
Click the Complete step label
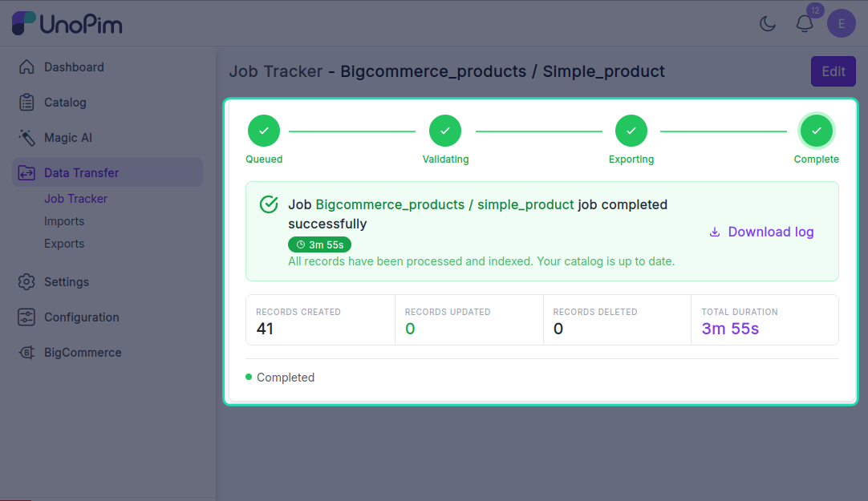point(817,160)
